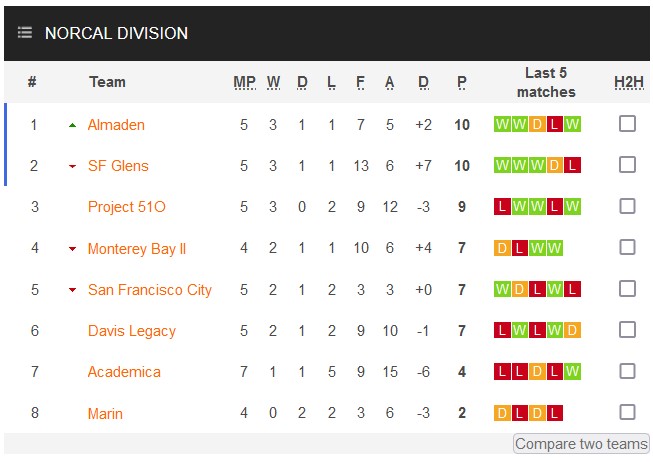Image resolution: width=653 pixels, height=462 pixels.
Task: Click Almaden's orange D draw result box
Action: (537, 124)
